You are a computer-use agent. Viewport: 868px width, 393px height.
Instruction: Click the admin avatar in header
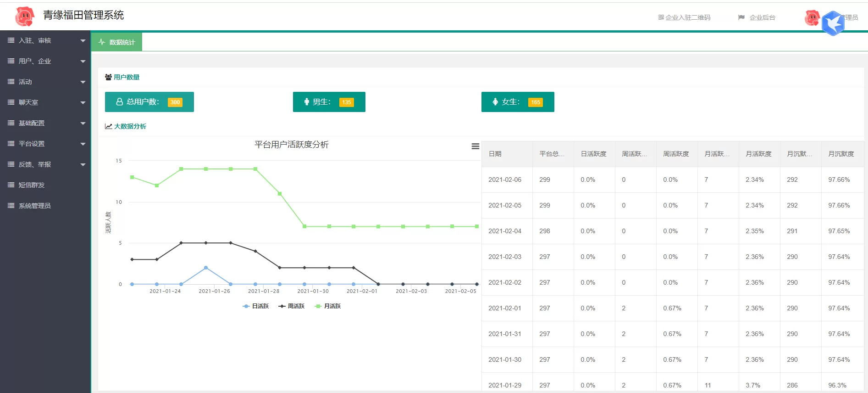pyautogui.click(x=812, y=18)
